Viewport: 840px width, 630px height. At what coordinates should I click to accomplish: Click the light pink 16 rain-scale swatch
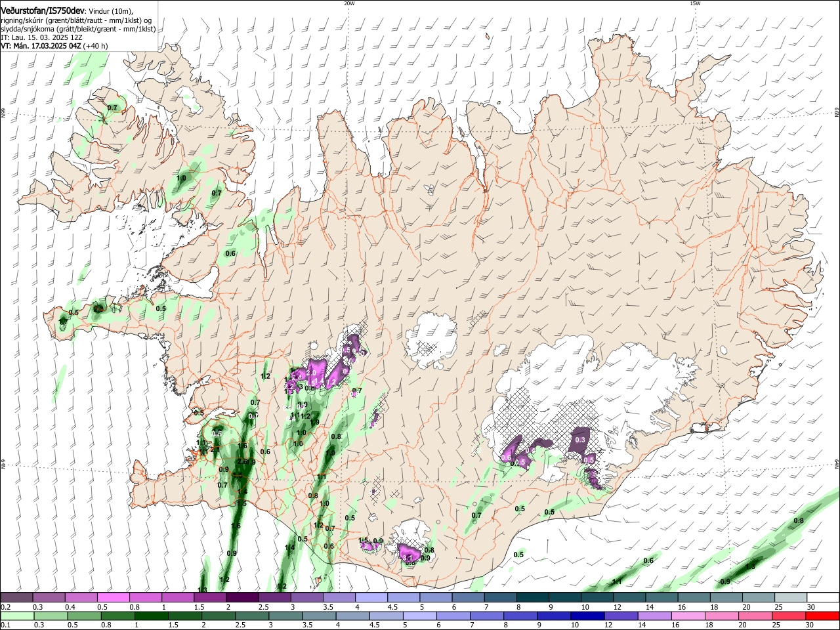point(688,616)
